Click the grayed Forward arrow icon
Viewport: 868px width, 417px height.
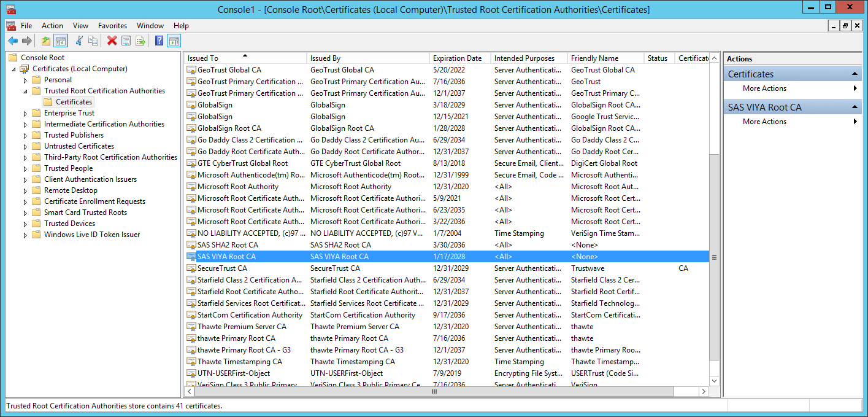click(x=26, y=41)
